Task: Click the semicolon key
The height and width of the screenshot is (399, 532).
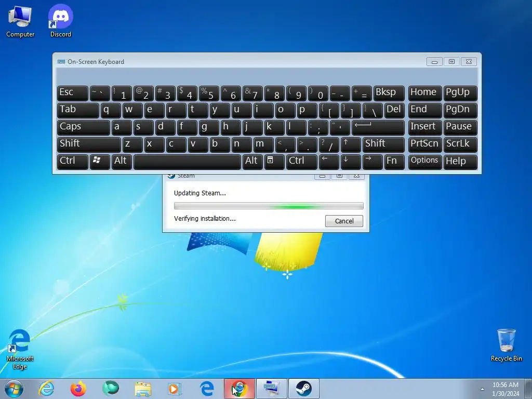Action: pyautogui.click(x=318, y=128)
